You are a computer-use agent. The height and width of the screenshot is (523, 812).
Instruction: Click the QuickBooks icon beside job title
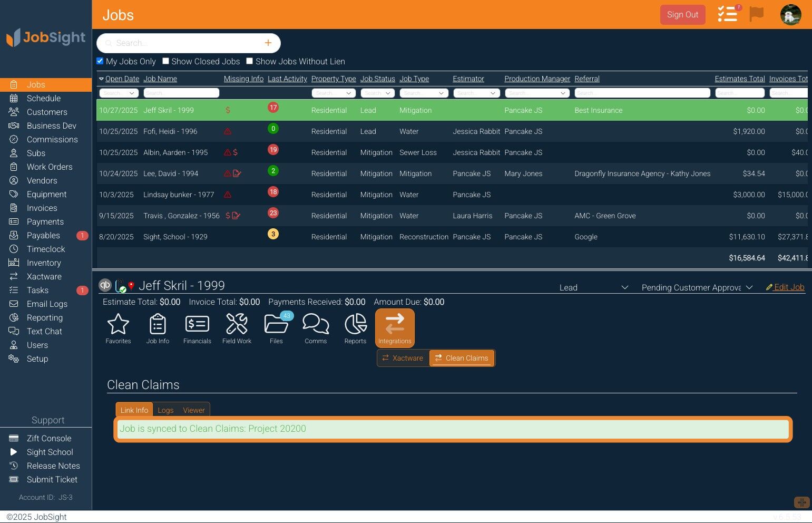tap(105, 285)
